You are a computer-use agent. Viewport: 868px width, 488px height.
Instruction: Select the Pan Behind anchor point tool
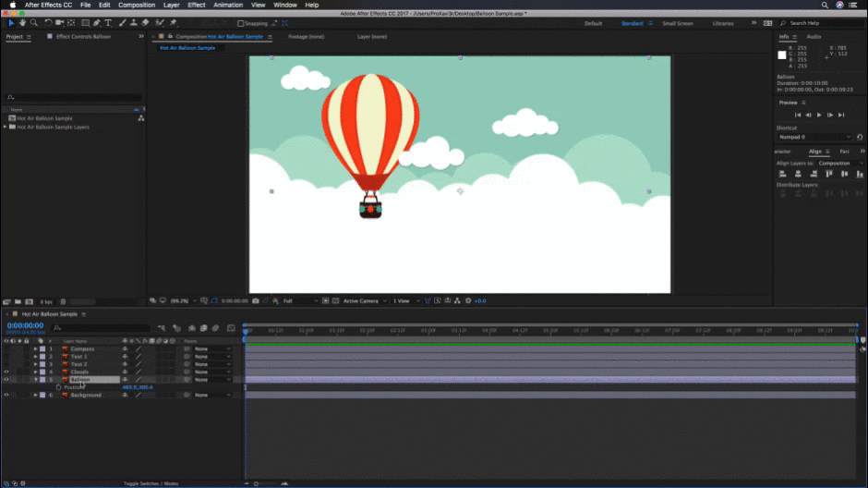[x=71, y=23]
